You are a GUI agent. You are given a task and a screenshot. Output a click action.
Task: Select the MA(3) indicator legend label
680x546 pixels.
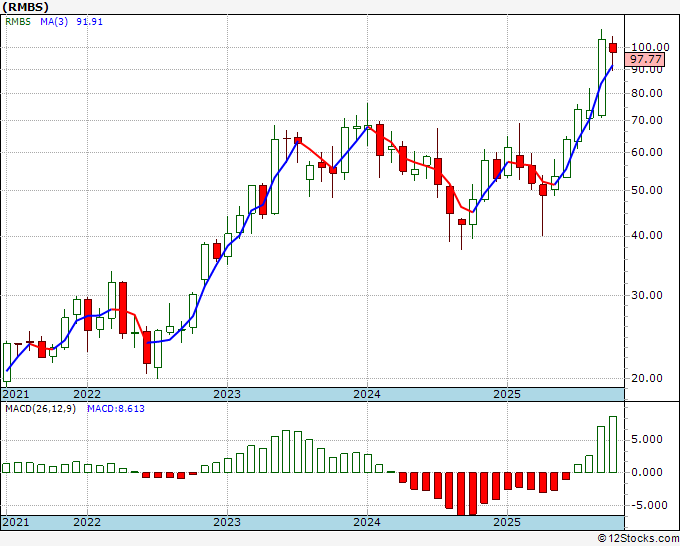pos(54,24)
